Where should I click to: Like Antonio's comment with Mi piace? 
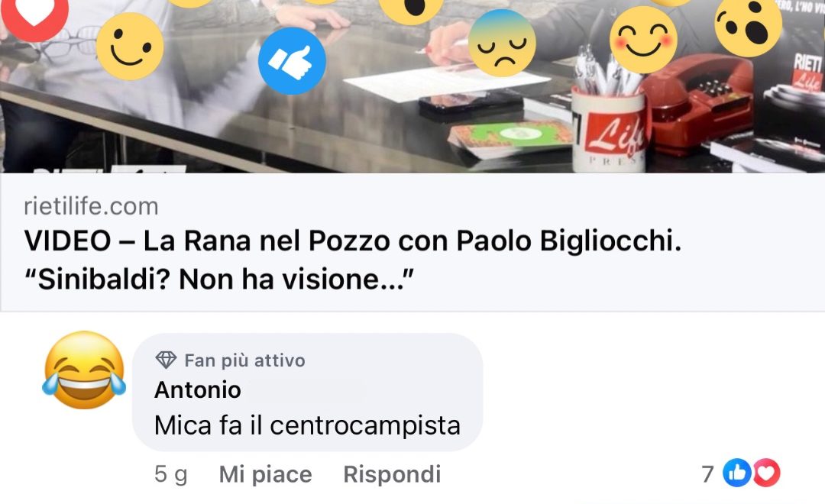click(x=266, y=474)
